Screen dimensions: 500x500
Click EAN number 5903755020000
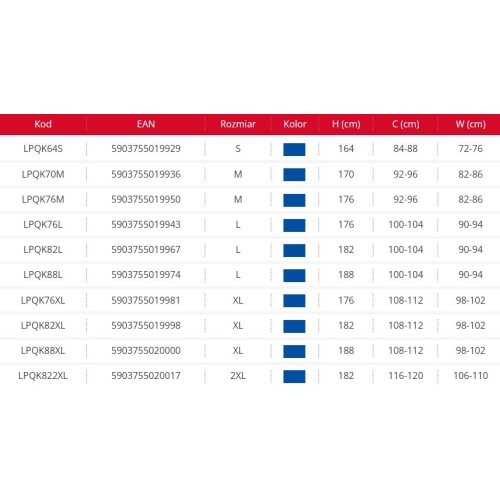click(146, 350)
